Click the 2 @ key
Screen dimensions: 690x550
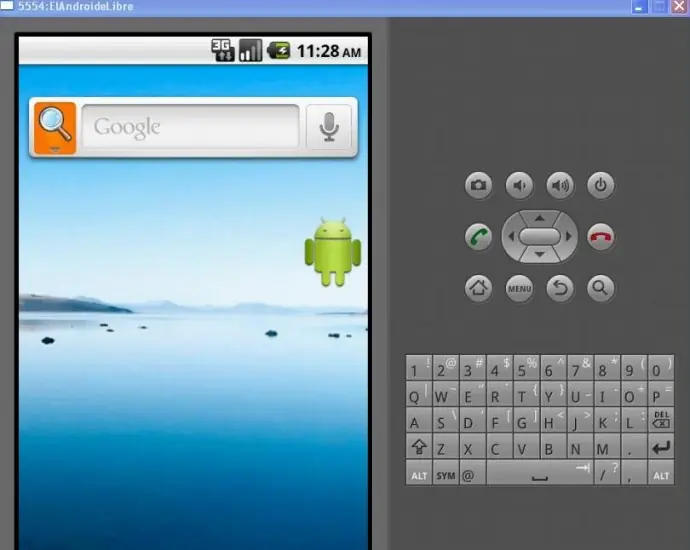445,368
